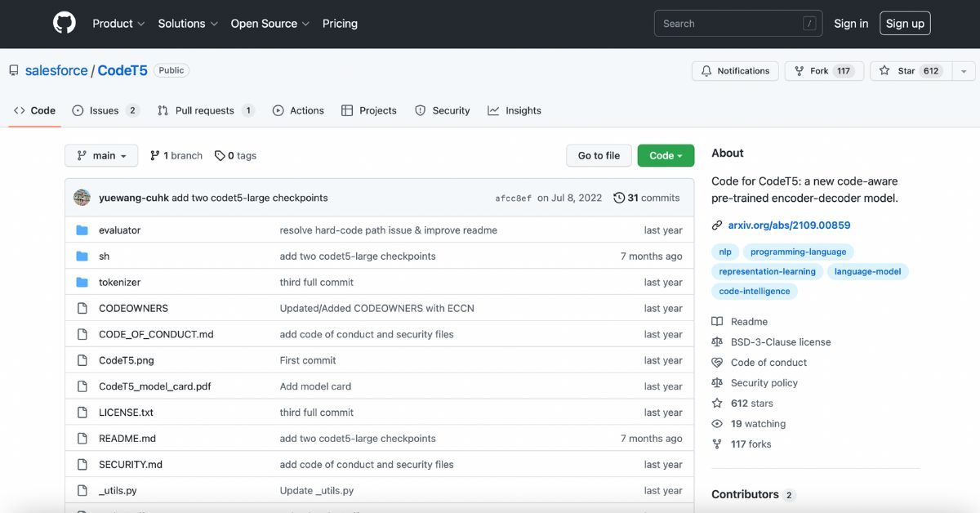Click the CodeT5.png file icon

[x=82, y=360]
